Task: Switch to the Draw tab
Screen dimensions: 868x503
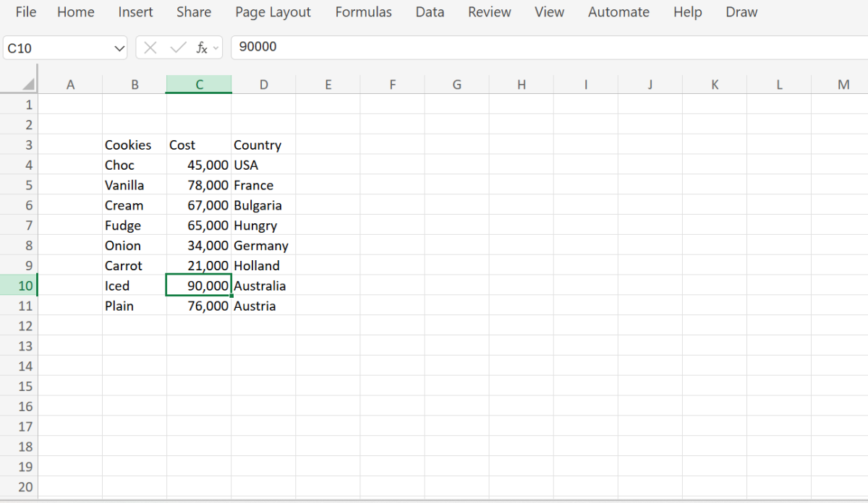Action: (x=741, y=12)
